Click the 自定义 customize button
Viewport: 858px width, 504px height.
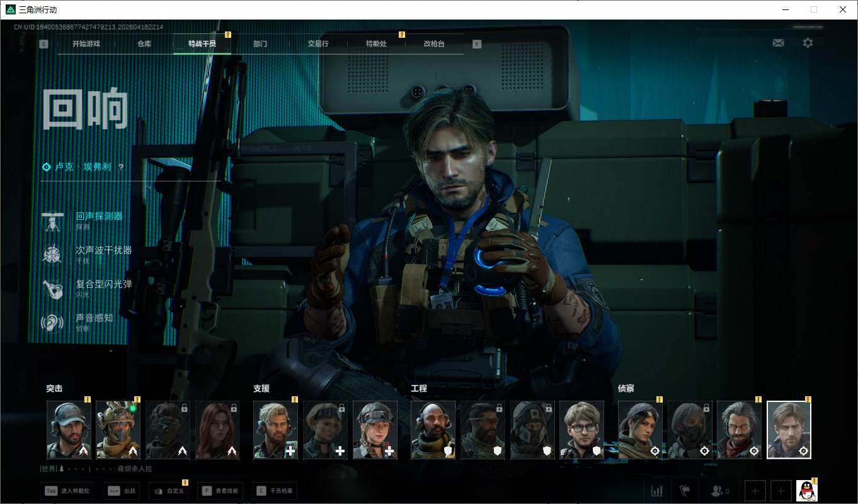pyautogui.click(x=169, y=490)
